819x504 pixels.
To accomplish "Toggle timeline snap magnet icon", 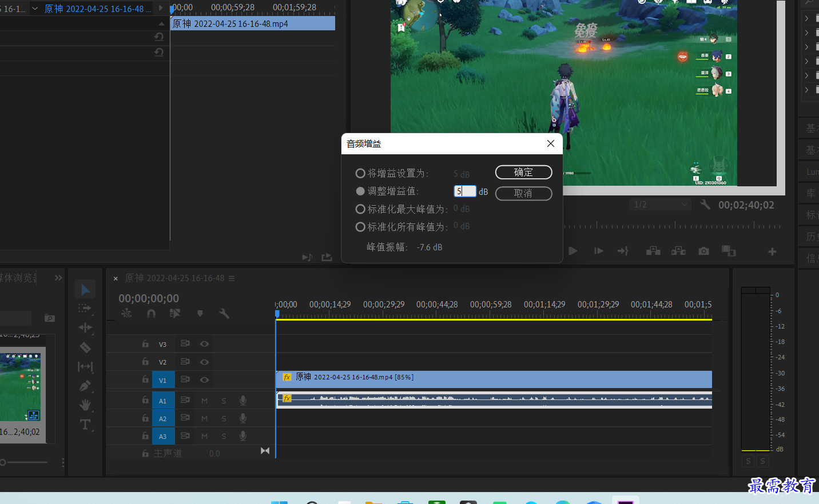I will tap(151, 313).
